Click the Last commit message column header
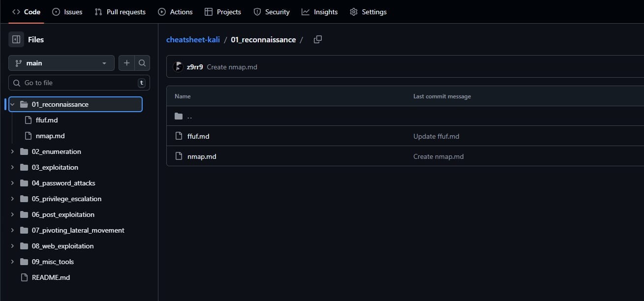Screen dimensions: 644x301 pos(442,96)
